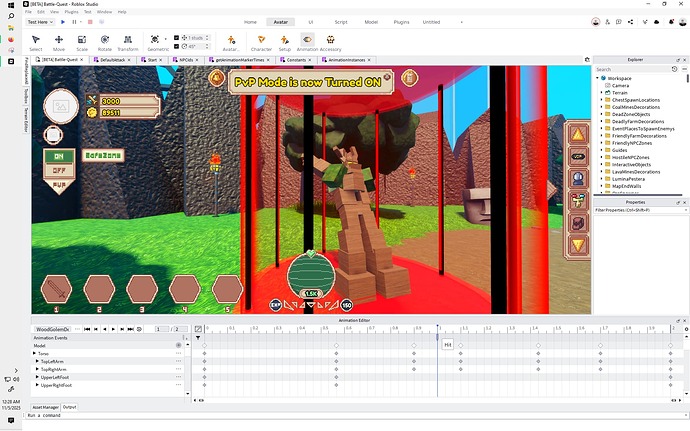Click the Hit animation event marker

coord(448,345)
